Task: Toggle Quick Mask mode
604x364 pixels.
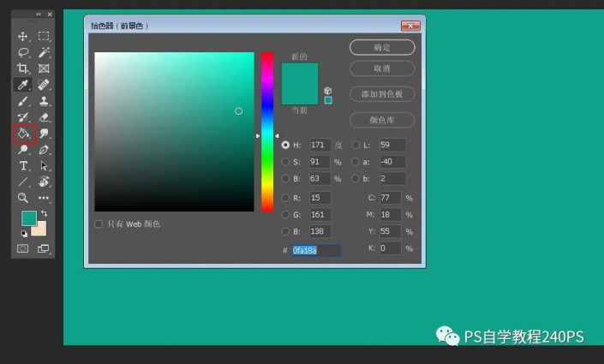Action: click(x=23, y=248)
